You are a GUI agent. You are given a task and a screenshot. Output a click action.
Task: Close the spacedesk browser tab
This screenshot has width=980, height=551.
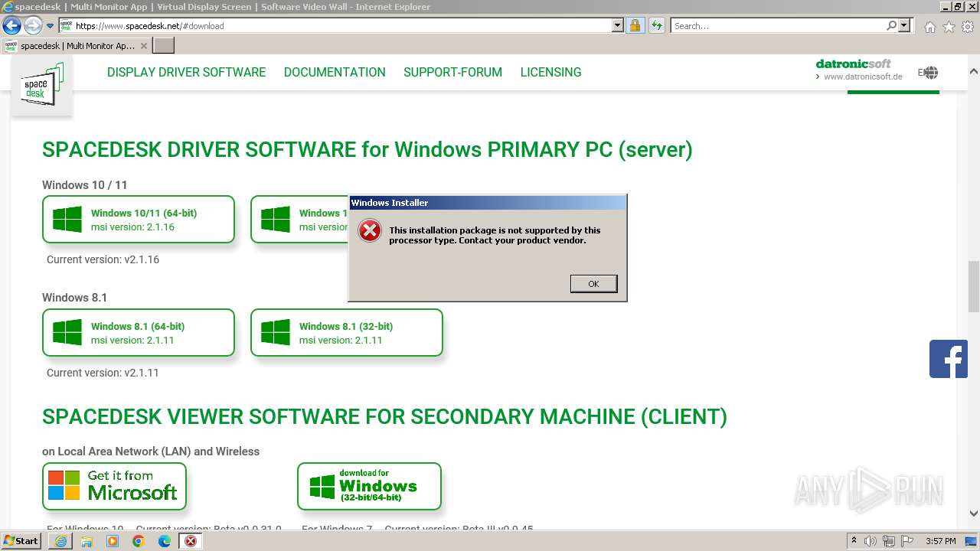pos(143,46)
